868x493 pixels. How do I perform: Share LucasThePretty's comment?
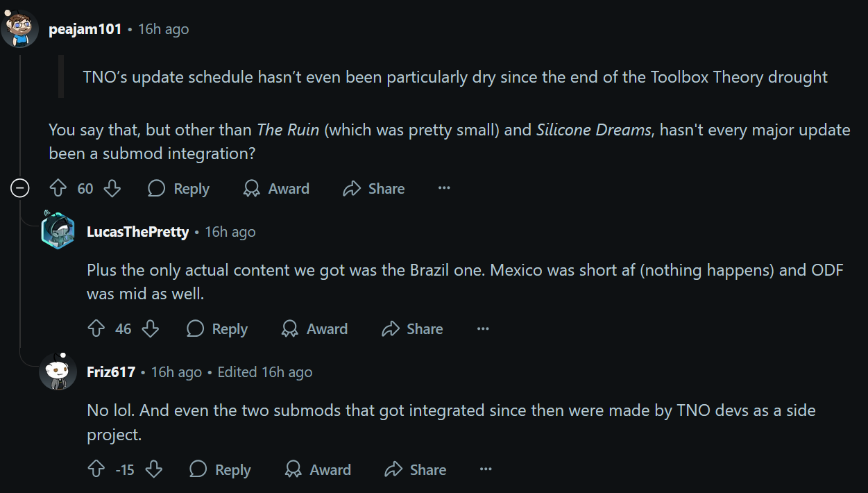pos(412,328)
